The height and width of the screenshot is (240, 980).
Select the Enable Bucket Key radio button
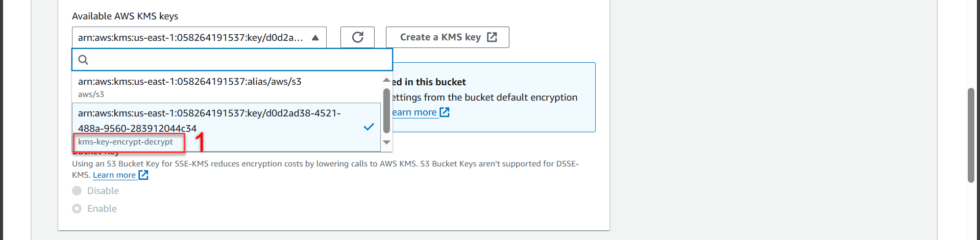pyautogui.click(x=77, y=209)
